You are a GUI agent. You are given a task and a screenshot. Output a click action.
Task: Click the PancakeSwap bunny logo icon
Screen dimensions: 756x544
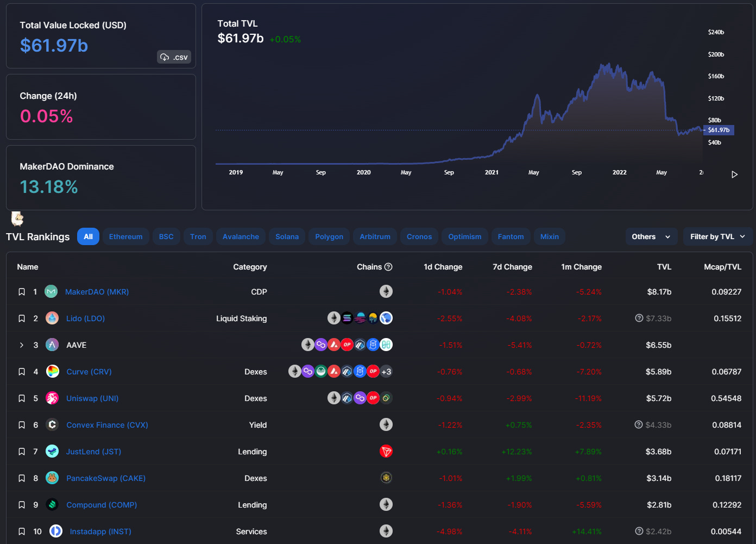click(52, 478)
